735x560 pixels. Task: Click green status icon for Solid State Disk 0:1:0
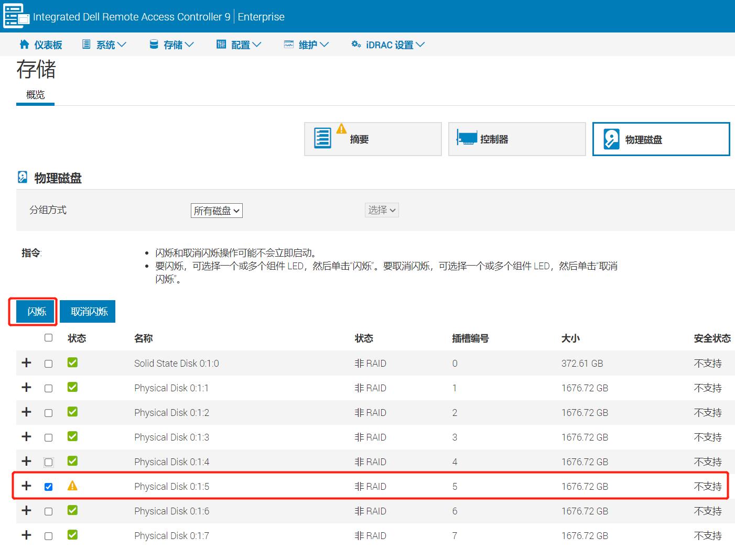pyautogui.click(x=72, y=363)
